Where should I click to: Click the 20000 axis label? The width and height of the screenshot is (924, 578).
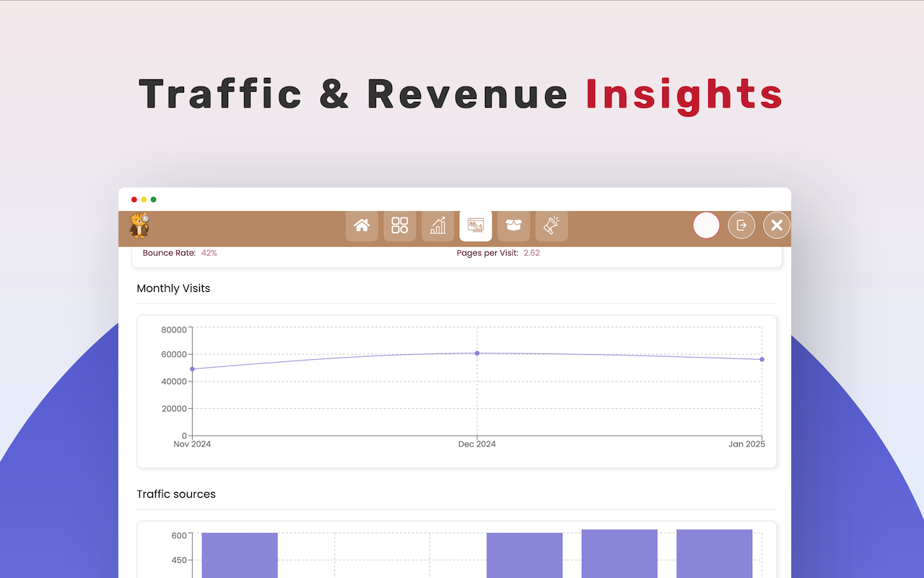(174, 409)
